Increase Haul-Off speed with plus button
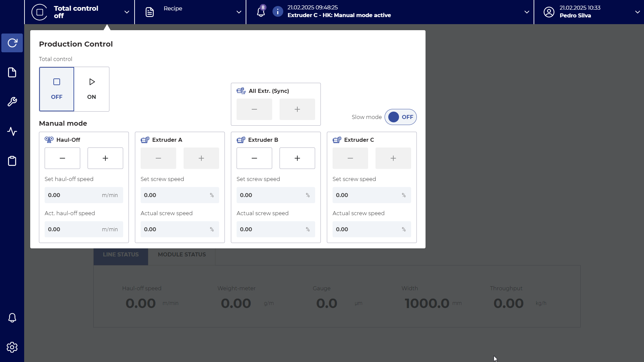Viewport: 644px width, 362px height. tap(105, 158)
